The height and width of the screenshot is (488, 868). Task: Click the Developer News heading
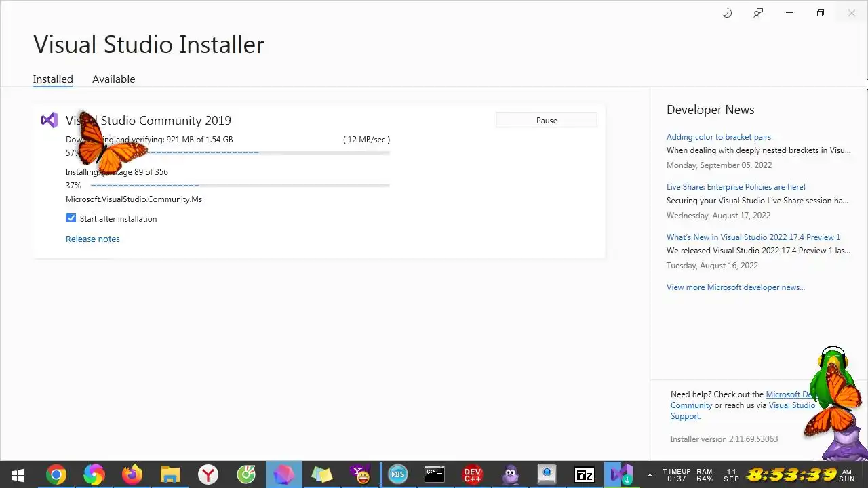point(710,110)
